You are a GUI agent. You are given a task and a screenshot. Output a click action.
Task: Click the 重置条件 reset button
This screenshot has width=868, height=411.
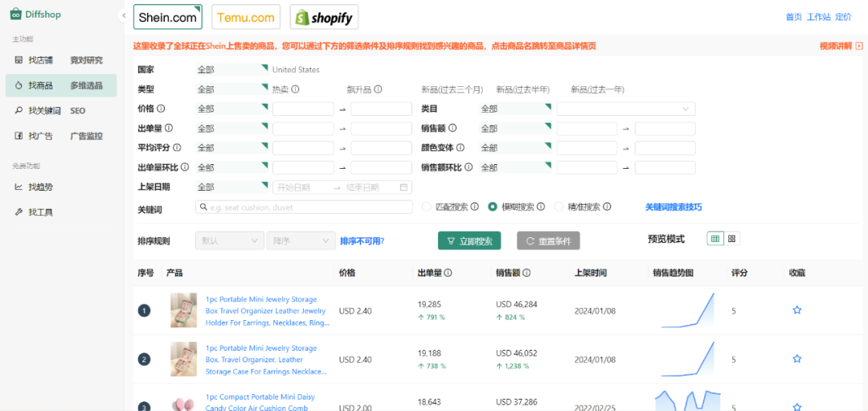(x=548, y=241)
